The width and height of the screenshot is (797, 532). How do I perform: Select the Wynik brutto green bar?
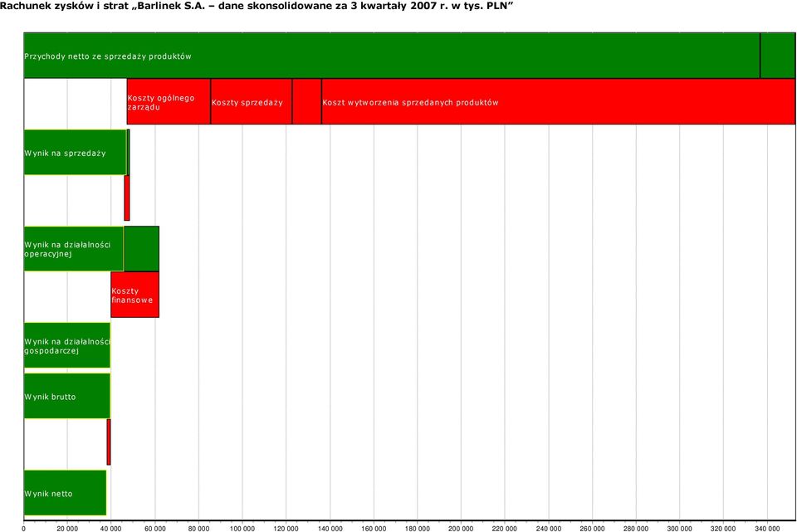67,396
